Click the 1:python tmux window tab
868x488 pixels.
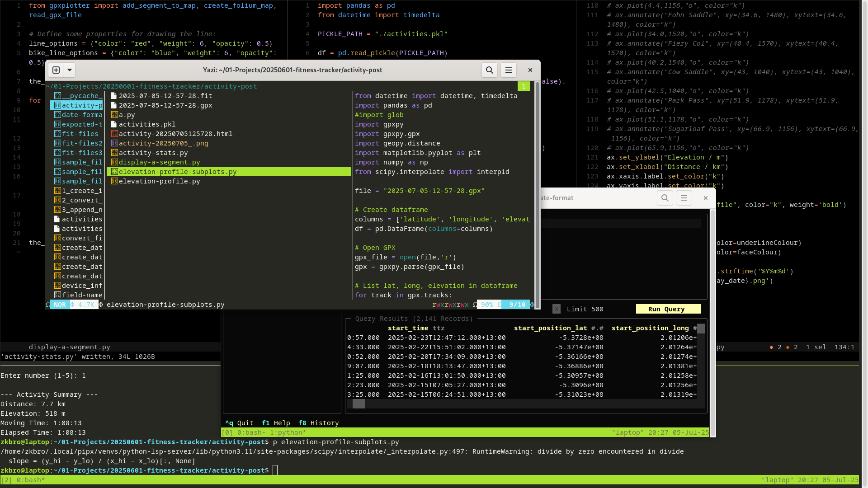point(288,432)
